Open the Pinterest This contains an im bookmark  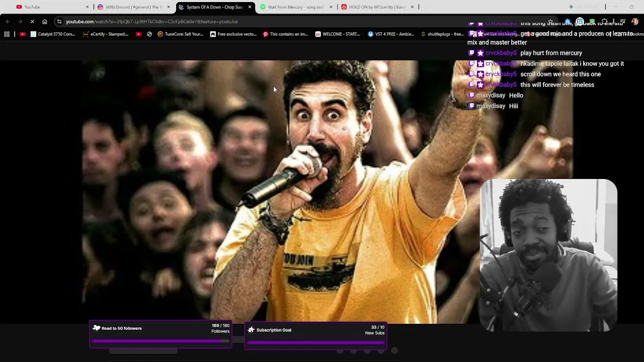(x=285, y=34)
